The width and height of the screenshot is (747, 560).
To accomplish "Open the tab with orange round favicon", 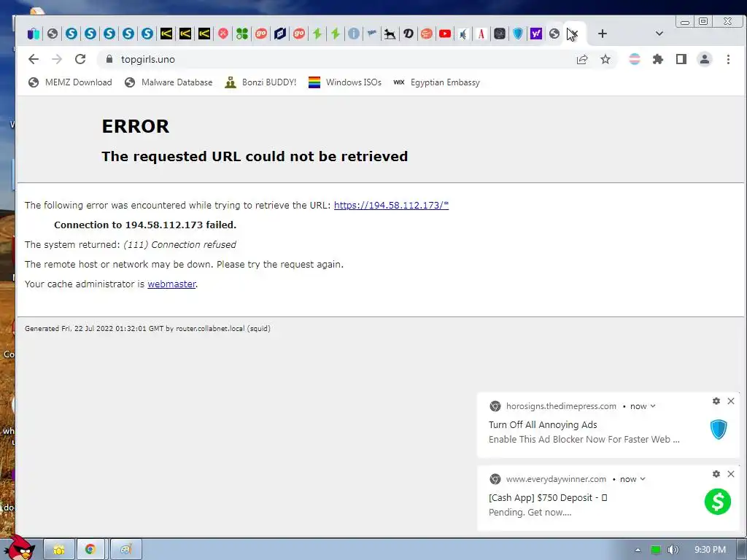I will (x=426, y=34).
